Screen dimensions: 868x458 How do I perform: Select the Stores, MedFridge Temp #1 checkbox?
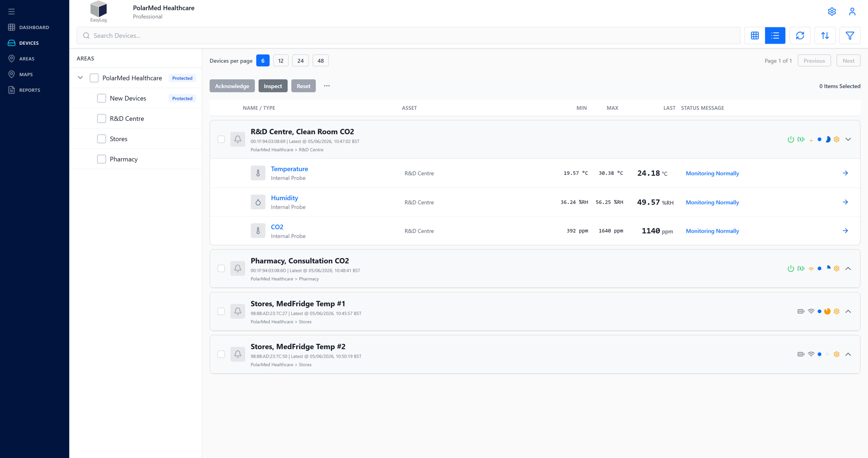coord(221,311)
